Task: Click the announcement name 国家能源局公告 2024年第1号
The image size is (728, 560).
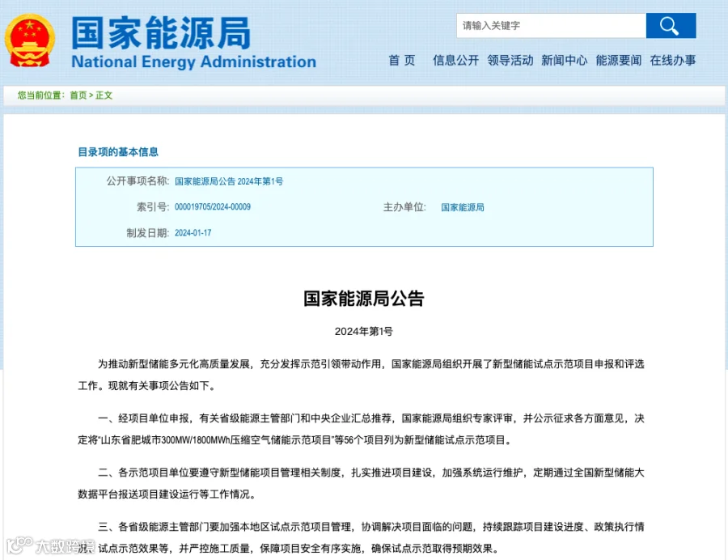Action: 229,181
